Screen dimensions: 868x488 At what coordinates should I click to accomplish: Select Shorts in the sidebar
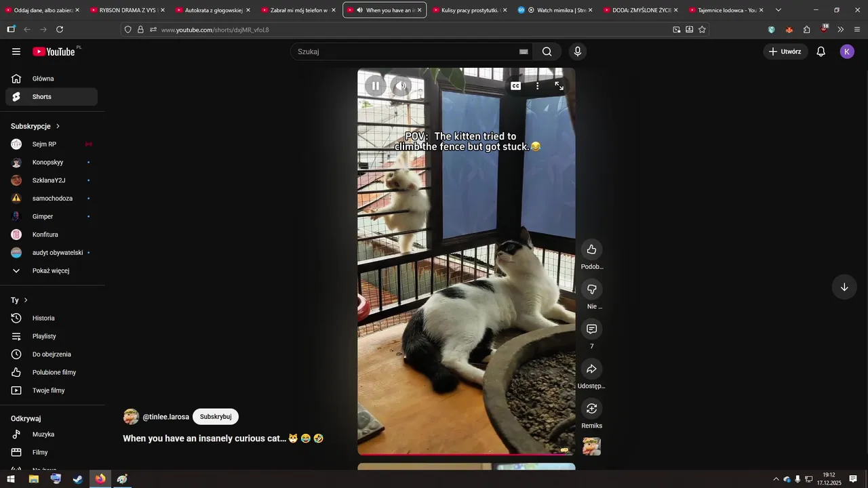tap(52, 97)
